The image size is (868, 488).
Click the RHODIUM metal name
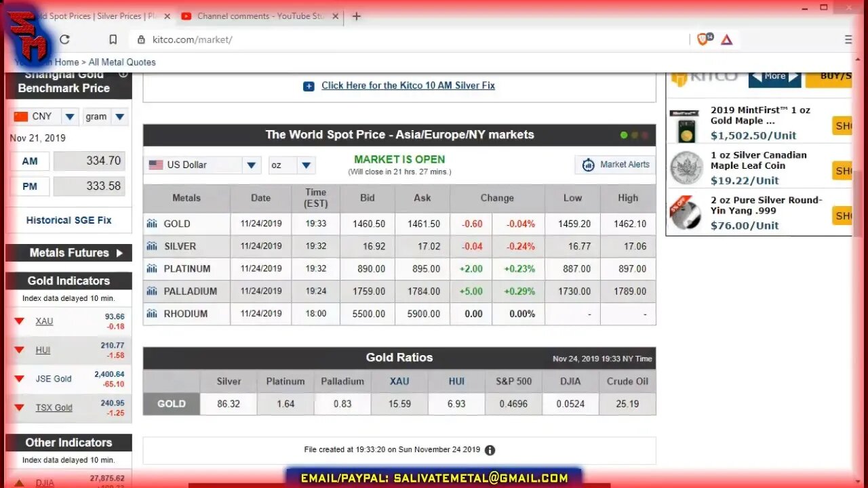tap(186, 313)
